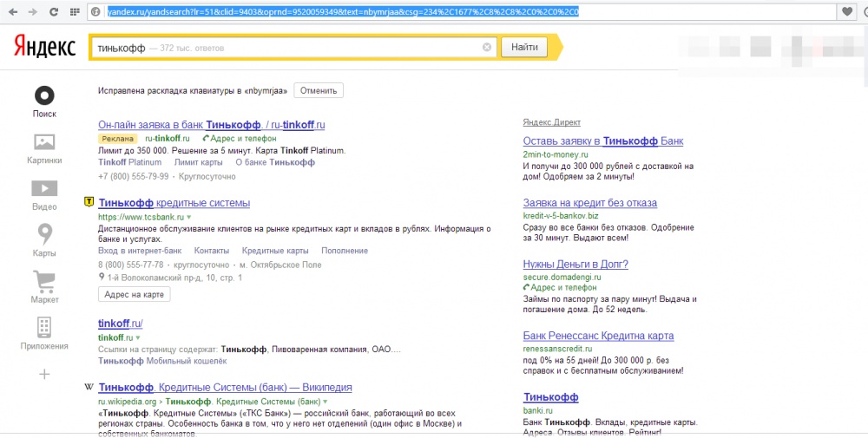Bookmark page with heart icon
This screenshot has width=868, height=438.
(x=847, y=11)
